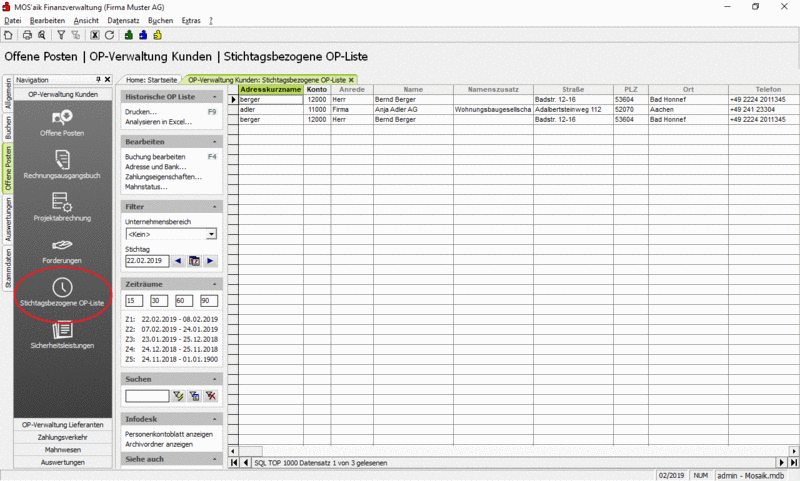
Task: Open Mahnwesen navigation group
Action: tap(63, 450)
